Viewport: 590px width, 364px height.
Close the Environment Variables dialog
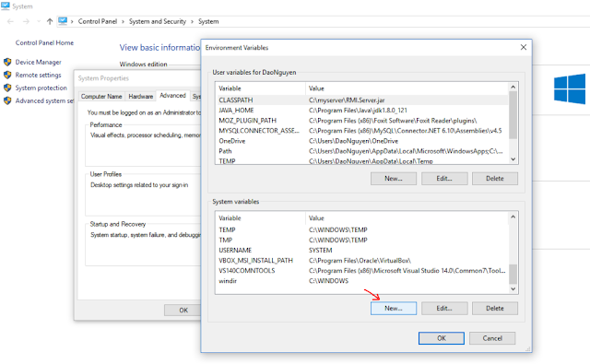point(524,47)
